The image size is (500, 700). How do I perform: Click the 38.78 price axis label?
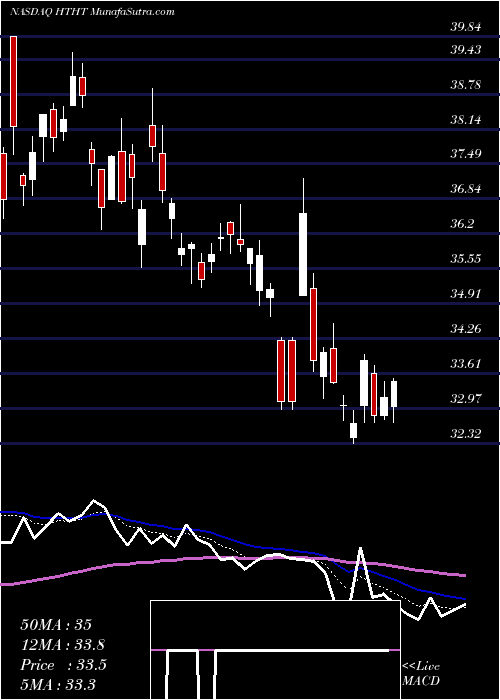(x=466, y=84)
